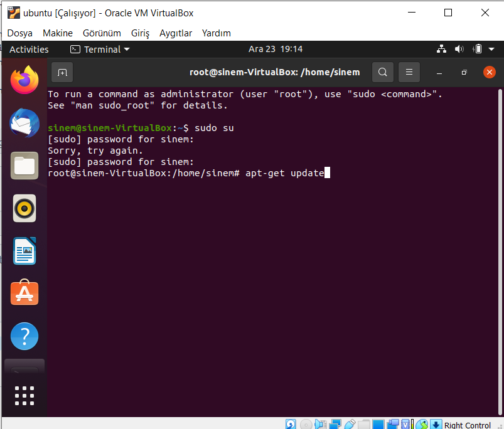Open the Makine menu
Image resolution: width=504 pixels, height=429 pixels.
tap(58, 33)
